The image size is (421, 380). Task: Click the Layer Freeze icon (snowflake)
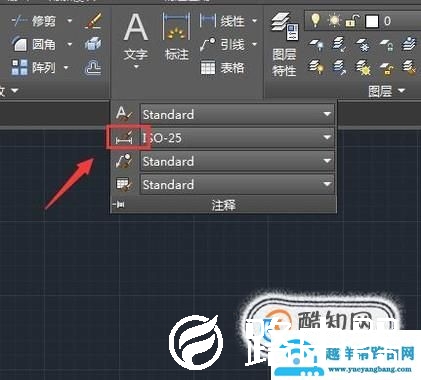coord(363,45)
